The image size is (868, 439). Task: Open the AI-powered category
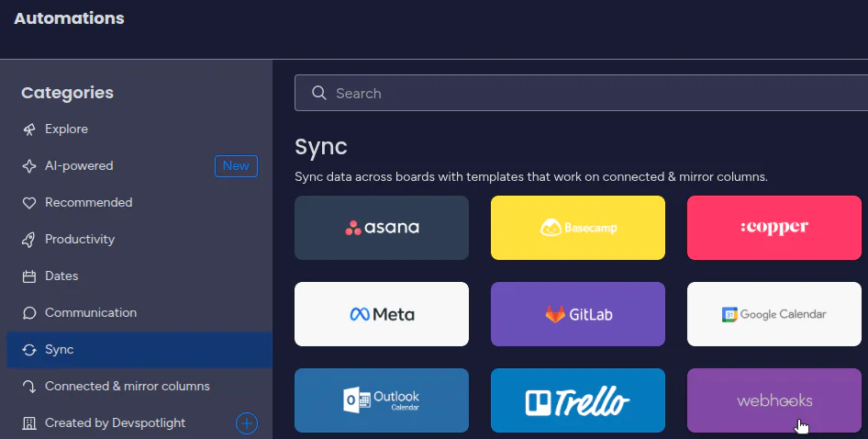(139, 165)
